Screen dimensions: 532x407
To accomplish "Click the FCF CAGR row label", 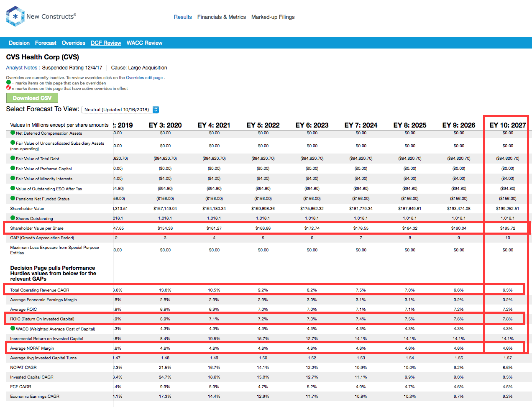I will click(21, 387).
